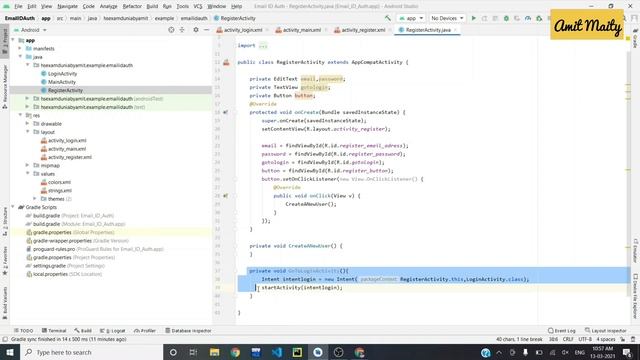The width and height of the screenshot is (640, 360).
Task: Collapse the app module tree node
Action: coord(13,40)
